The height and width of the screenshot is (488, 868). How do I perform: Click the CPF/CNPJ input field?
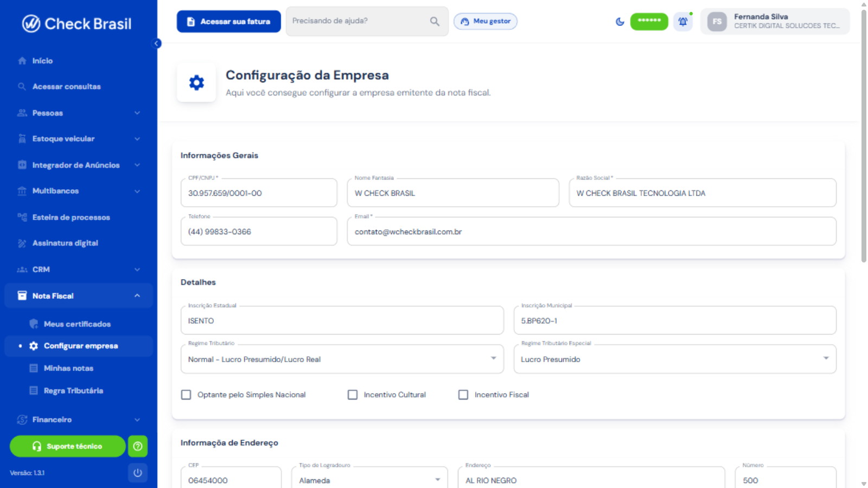(x=259, y=193)
